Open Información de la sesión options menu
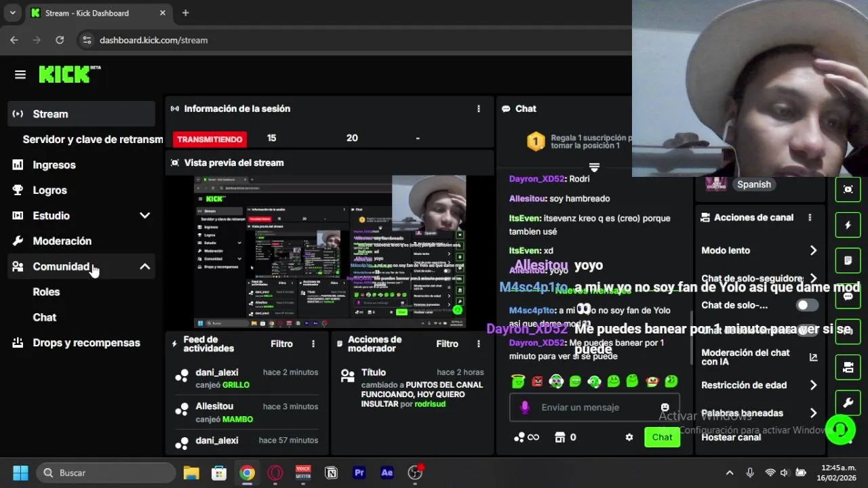The image size is (868, 488). [x=479, y=108]
